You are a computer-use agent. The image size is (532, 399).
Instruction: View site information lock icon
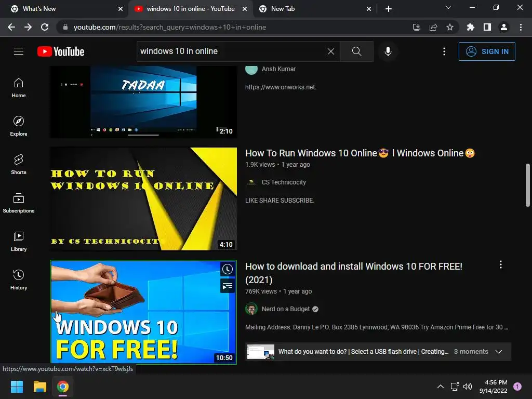pyautogui.click(x=65, y=27)
